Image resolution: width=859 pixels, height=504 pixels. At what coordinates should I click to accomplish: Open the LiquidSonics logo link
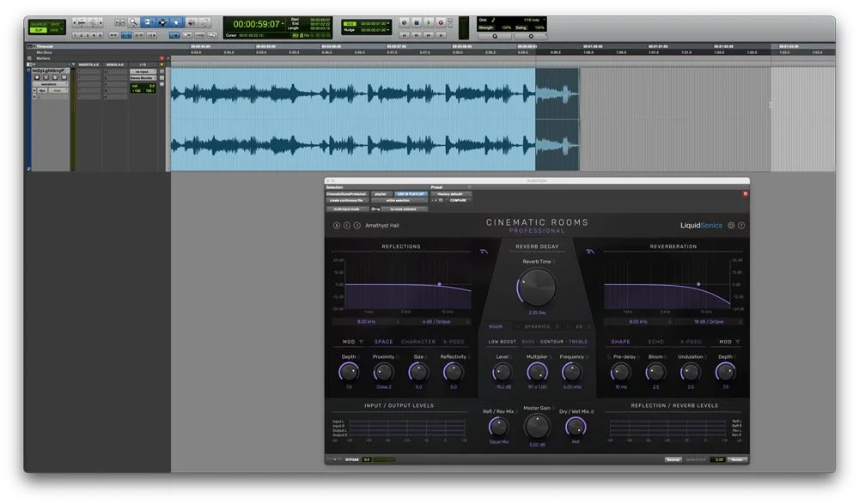point(701,225)
